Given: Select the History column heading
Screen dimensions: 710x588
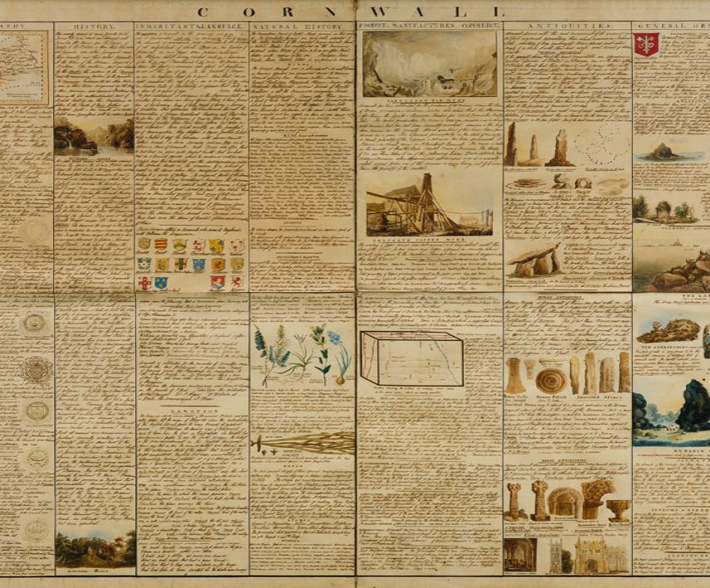Looking at the screenshot, I should click(x=93, y=27).
